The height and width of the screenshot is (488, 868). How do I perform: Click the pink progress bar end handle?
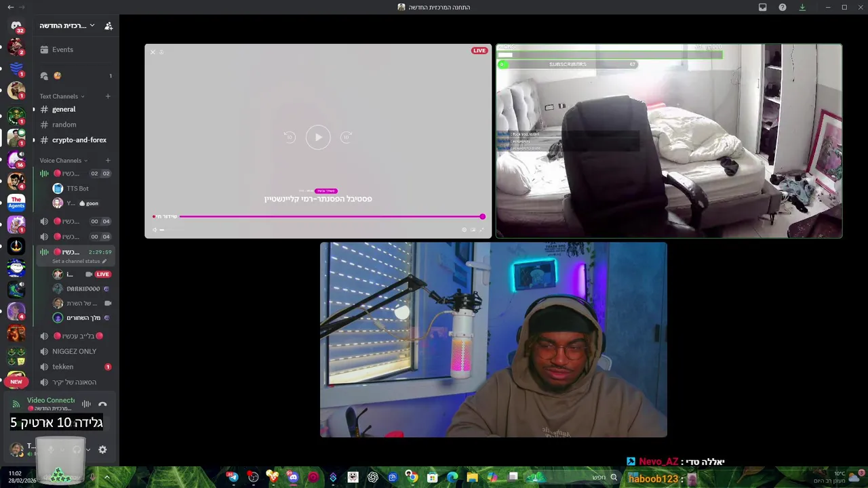coord(482,217)
